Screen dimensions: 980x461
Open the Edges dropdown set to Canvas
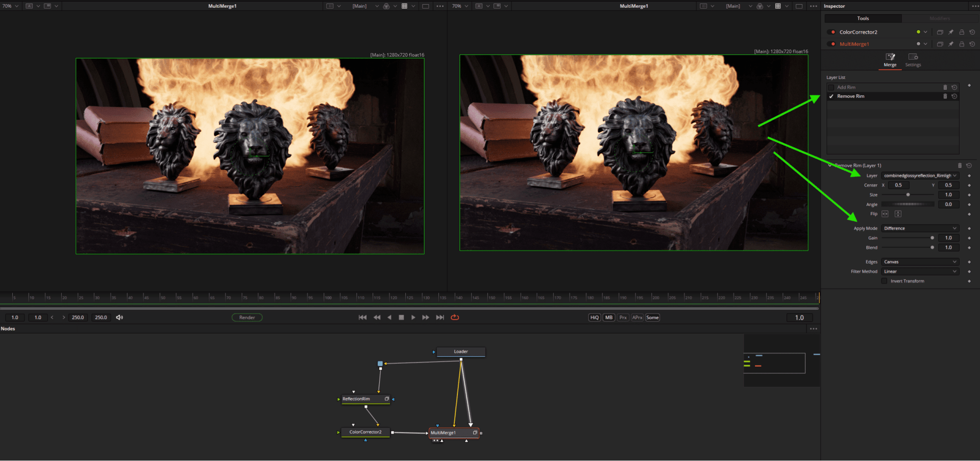pyautogui.click(x=920, y=262)
